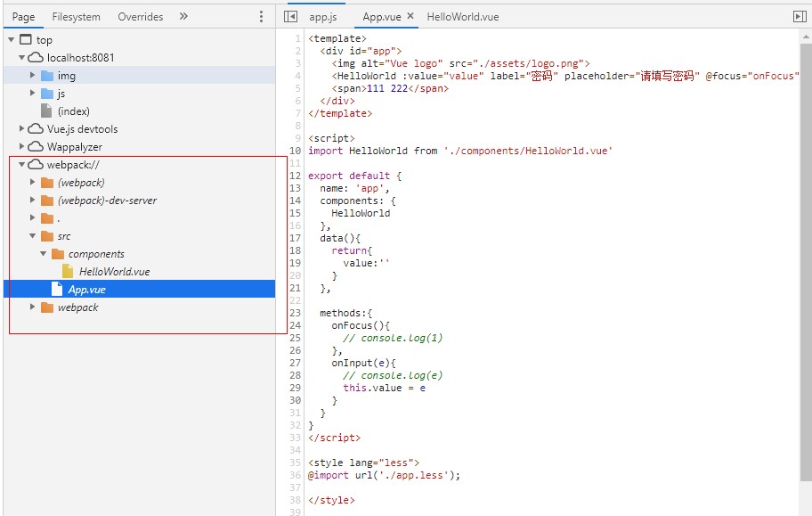Click the Wappalyzer cloud icon
The height and width of the screenshot is (516, 812).
point(36,147)
